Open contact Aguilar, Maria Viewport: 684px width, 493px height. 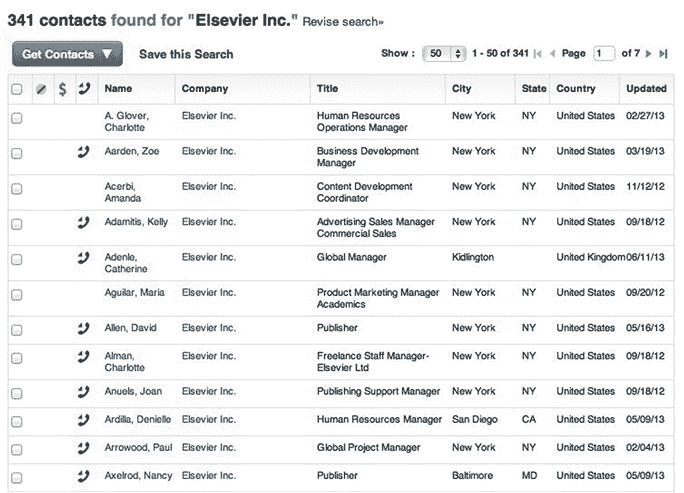pyautogui.click(x=134, y=292)
